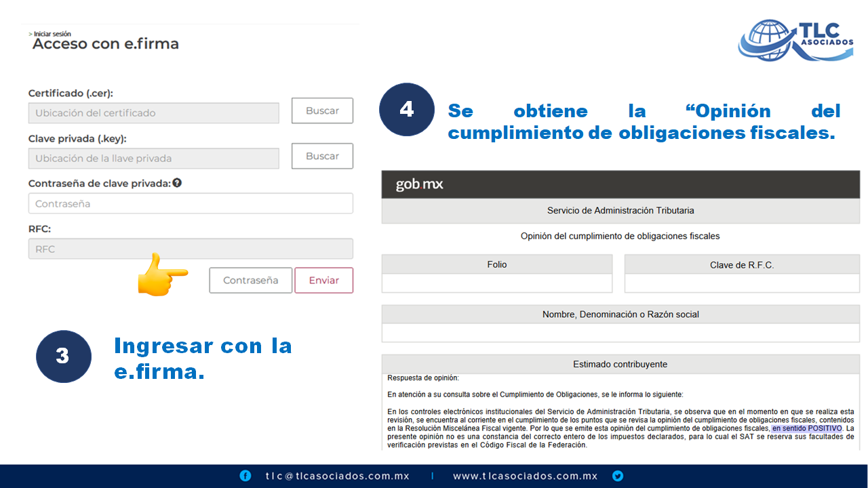The width and height of the screenshot is (868, 488).
Task: Click the Clave de R.F.C. header
Action: click(x=742, y=265)
